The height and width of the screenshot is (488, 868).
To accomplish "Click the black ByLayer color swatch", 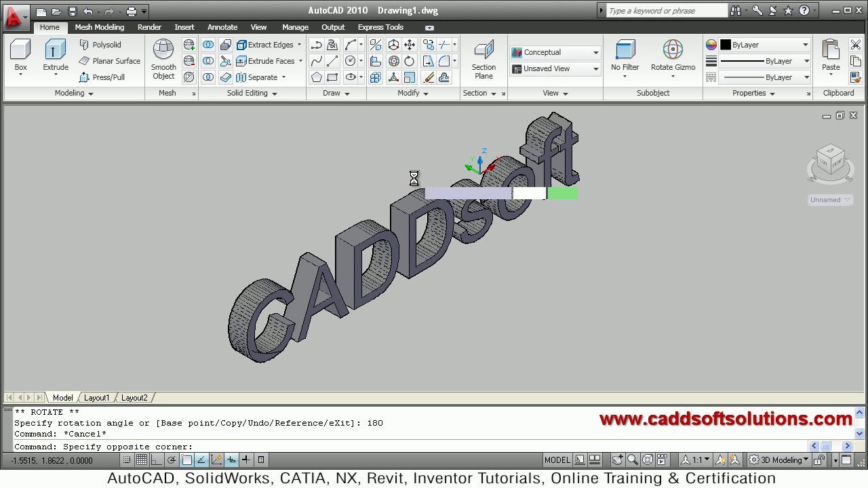I will (726, 45).
